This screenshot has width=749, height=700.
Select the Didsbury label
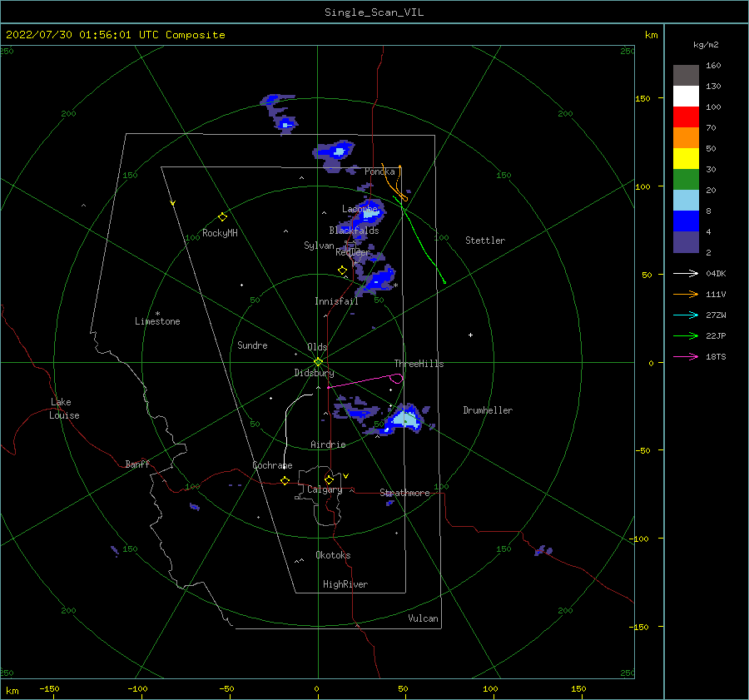coord(314,373)
